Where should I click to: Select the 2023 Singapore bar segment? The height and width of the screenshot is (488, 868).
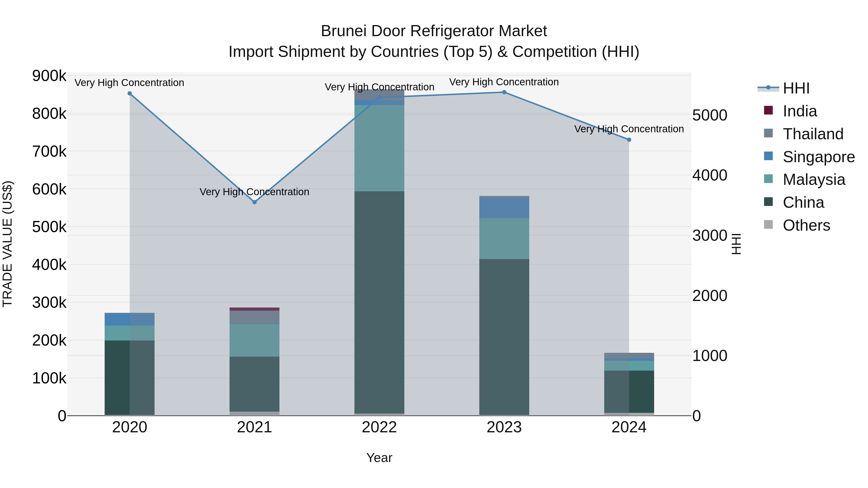click(x=504, y=207)
